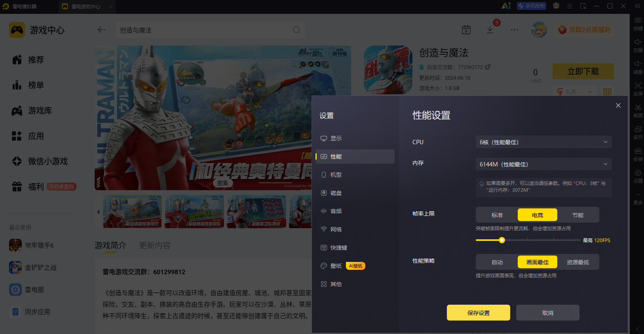Set performance strategy to 画面最佳
Image resolution: width=644 pixels, height=334 pixels.
[538, 262]
